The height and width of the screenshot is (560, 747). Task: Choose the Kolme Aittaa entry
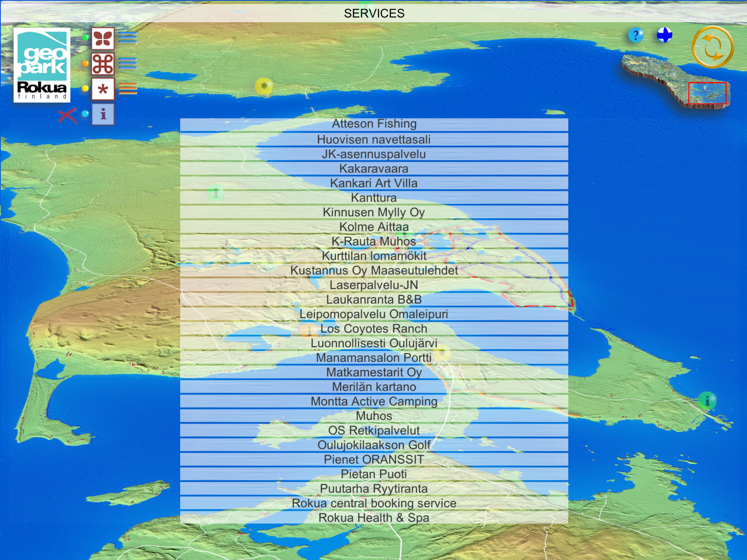point(374,227)
